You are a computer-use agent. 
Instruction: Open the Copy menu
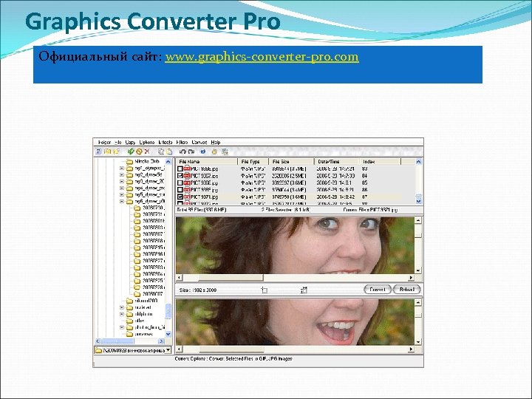pos(130,142)
